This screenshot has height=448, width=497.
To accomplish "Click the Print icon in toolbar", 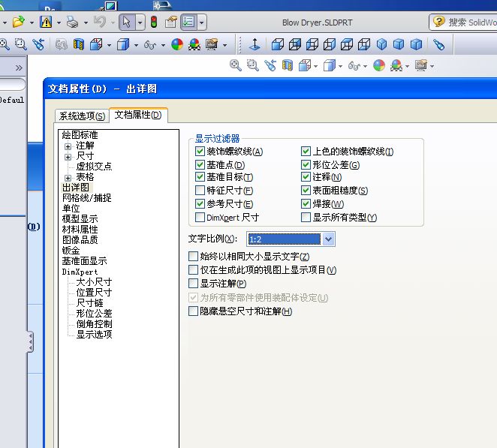I will (71, 23).
